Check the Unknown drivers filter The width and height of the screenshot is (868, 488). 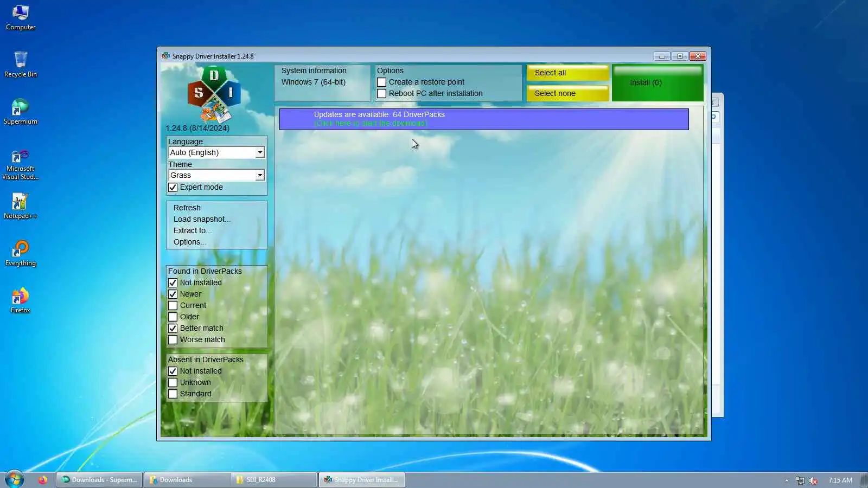pos(173,382)
